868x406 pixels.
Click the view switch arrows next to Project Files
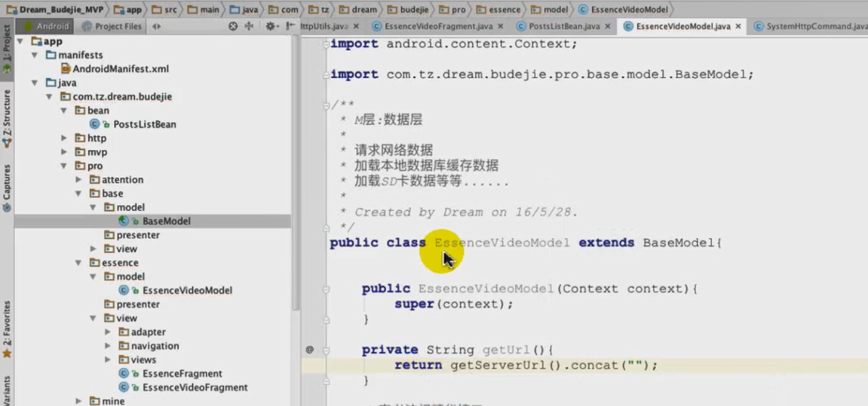157,26
